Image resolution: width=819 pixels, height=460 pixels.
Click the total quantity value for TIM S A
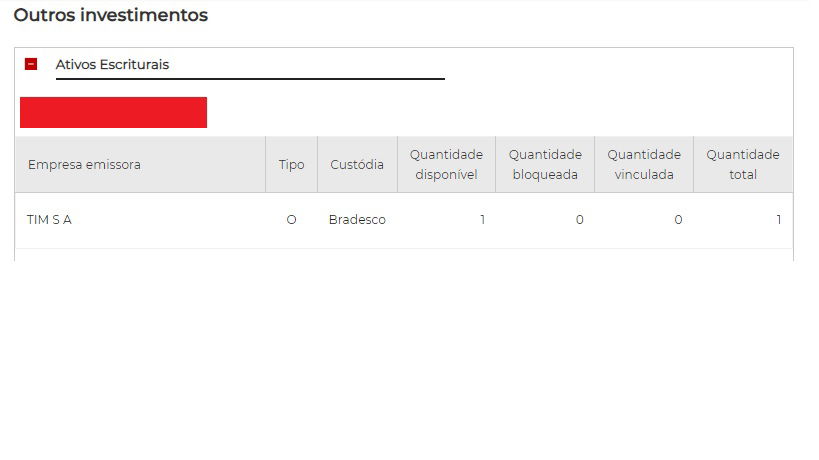778,220
